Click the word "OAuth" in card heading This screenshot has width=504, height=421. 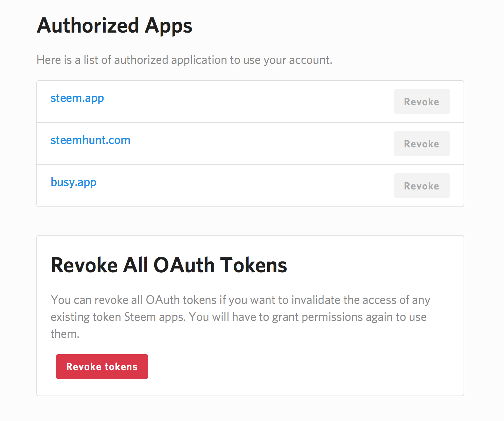click(x=184, y=265)
